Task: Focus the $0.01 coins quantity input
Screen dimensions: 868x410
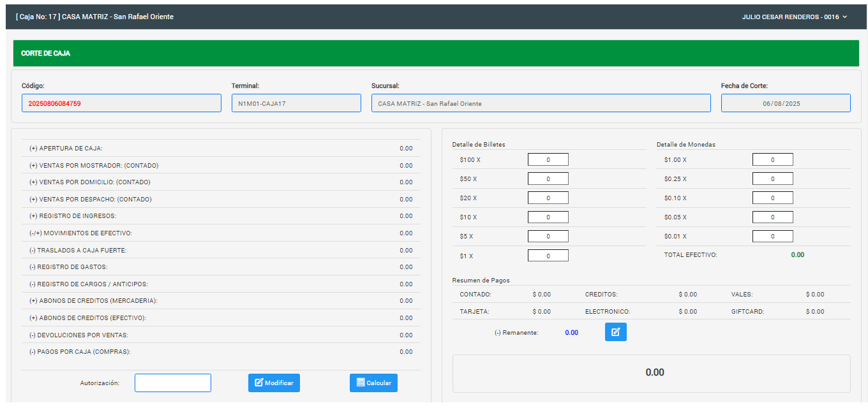Action: [x=772, y=237]
